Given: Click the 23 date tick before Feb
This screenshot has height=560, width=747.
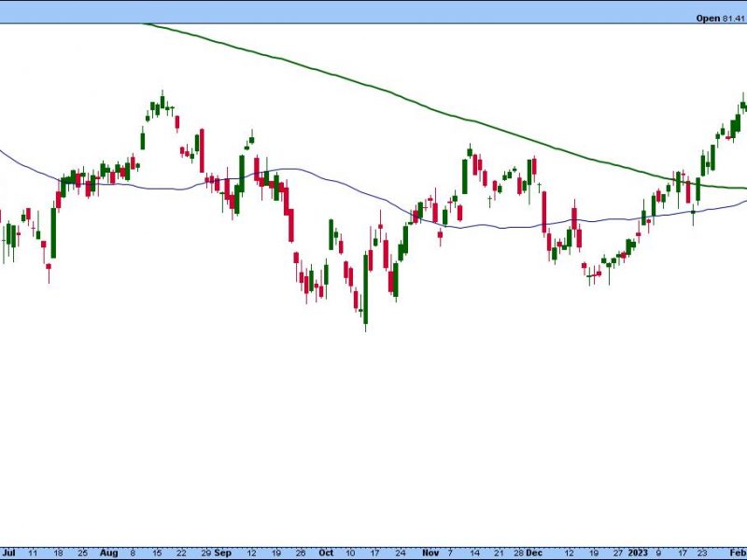Looking at the screenshot, I should tap(702, 553).
